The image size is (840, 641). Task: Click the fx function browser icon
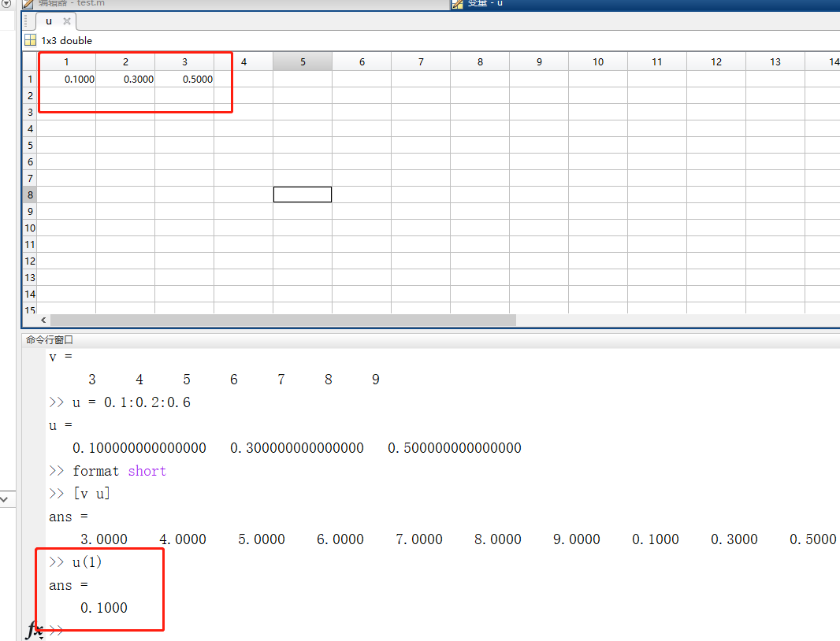click(x=35, y=630)
